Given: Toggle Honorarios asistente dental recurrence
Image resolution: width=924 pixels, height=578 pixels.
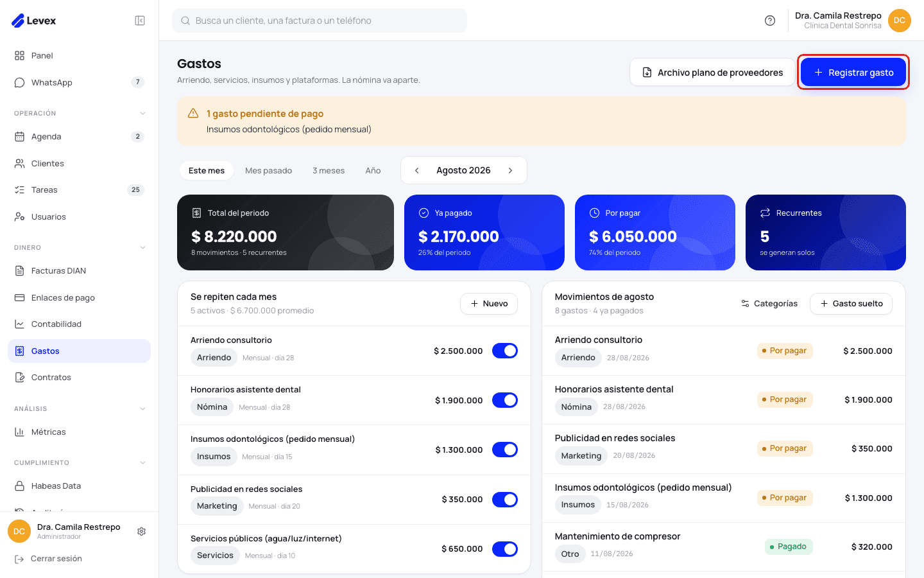Looking at the screenshot, I should pyautogui.click(x=505, y=400).
